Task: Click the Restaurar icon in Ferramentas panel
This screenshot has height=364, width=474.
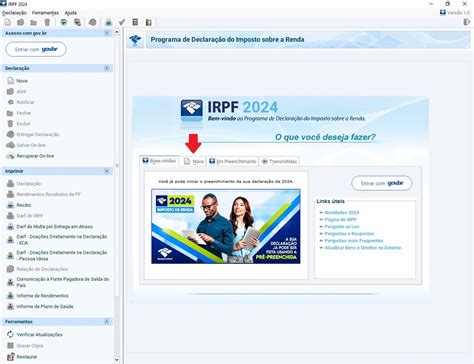Action: click(11, 357)
